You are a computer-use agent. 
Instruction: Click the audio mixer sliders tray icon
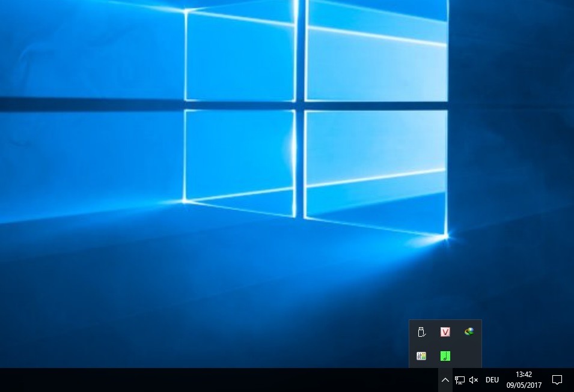click(421, 356)
